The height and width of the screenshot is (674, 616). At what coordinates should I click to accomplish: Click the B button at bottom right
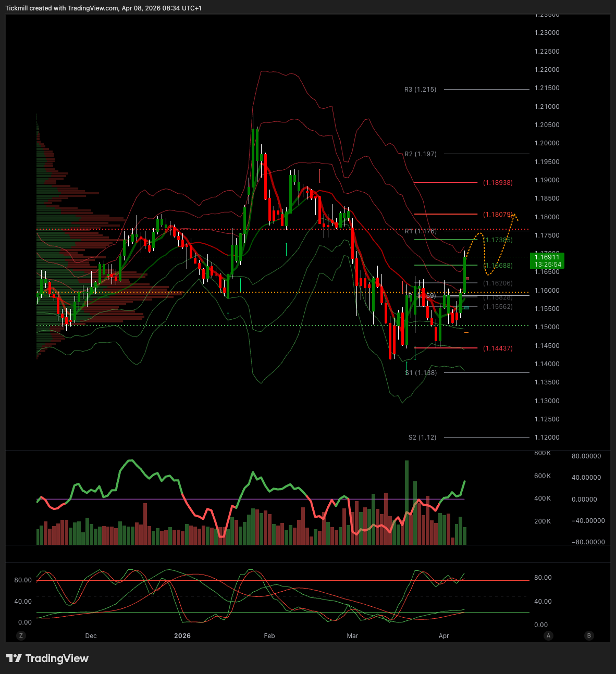(x=589, y=635)
